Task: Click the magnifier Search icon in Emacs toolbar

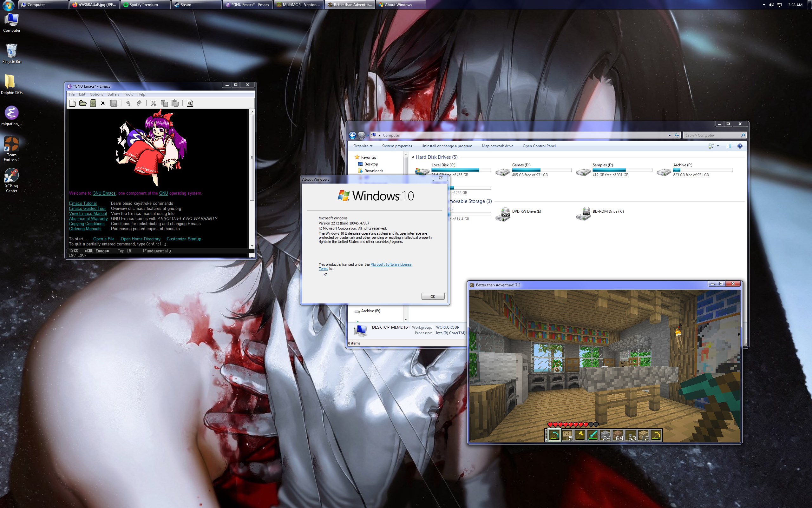Action: (x=190, y=103)
